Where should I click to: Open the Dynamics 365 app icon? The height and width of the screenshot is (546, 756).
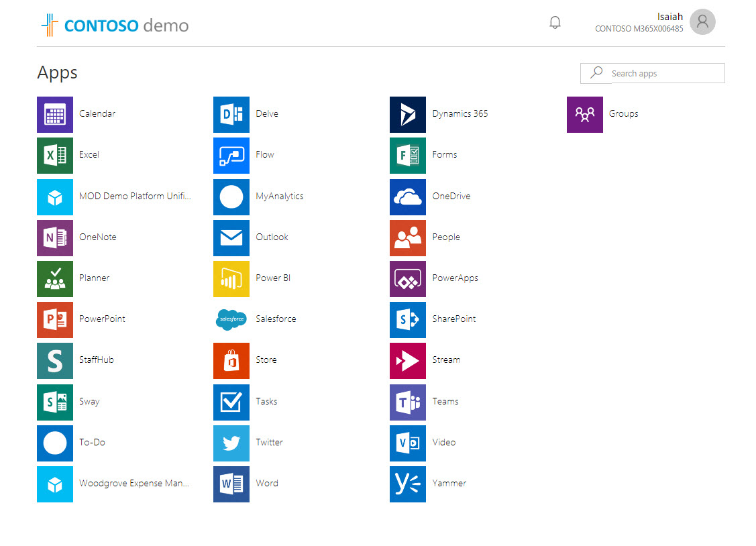[408, 115]
